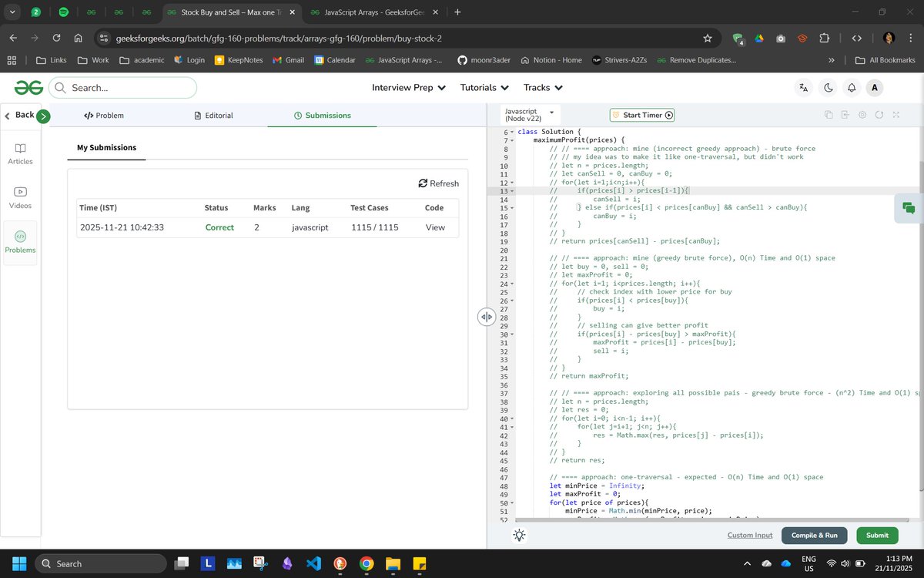Click the GeeksforGeeks search field
This screenshot has width=924, height=578.
122,88
